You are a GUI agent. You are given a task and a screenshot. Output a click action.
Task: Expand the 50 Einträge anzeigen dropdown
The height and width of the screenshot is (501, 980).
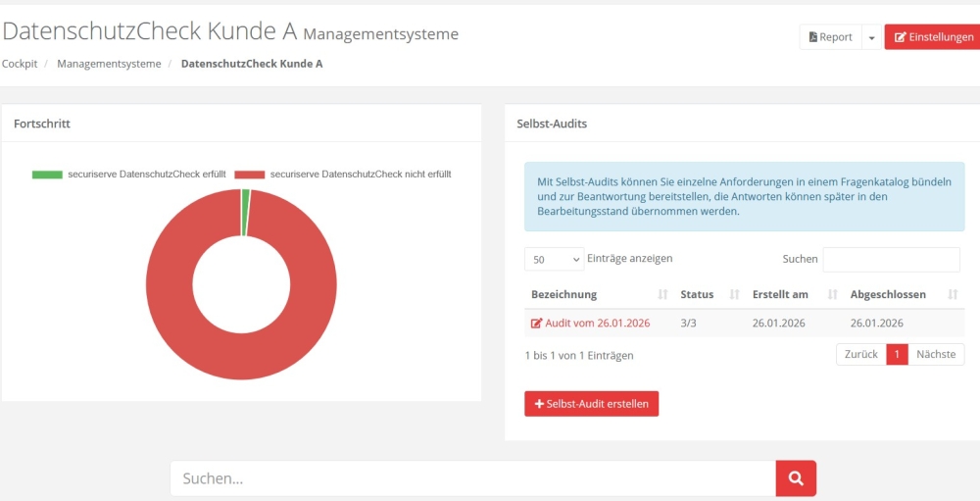(555, 260)
